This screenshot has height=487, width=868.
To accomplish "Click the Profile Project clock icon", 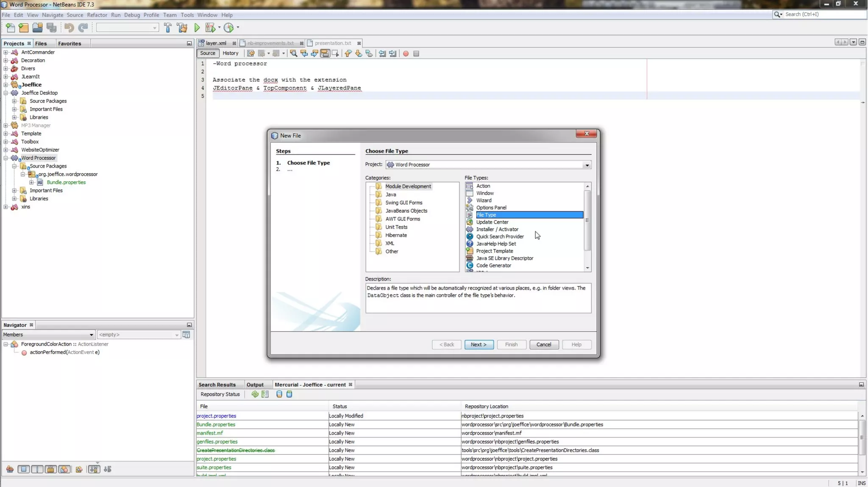I will pyautogui.click(x=228, y=28).
